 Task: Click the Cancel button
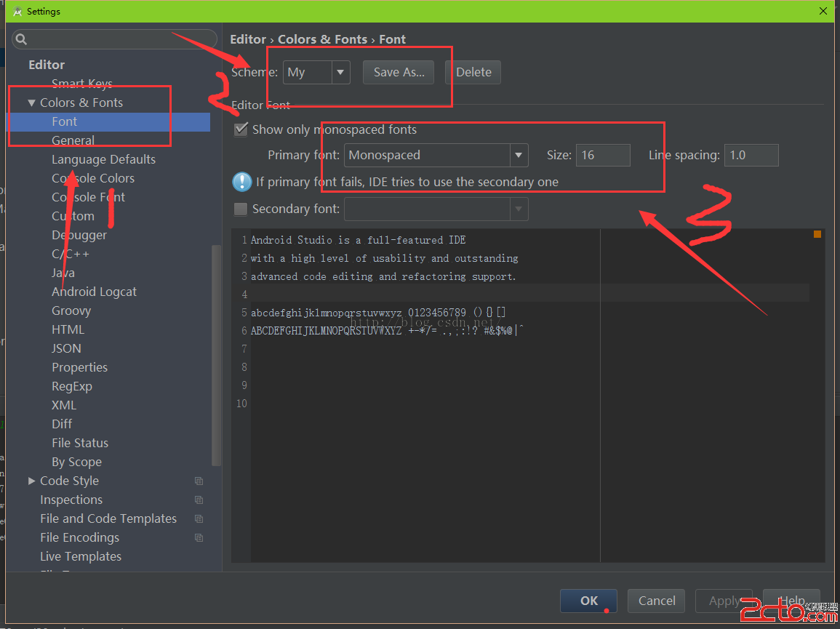point(656,601)
